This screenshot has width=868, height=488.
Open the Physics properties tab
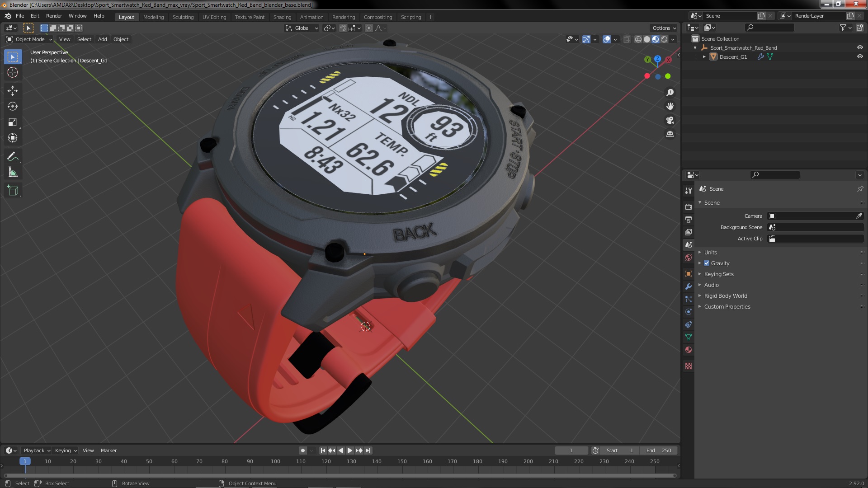click(689, 312)
